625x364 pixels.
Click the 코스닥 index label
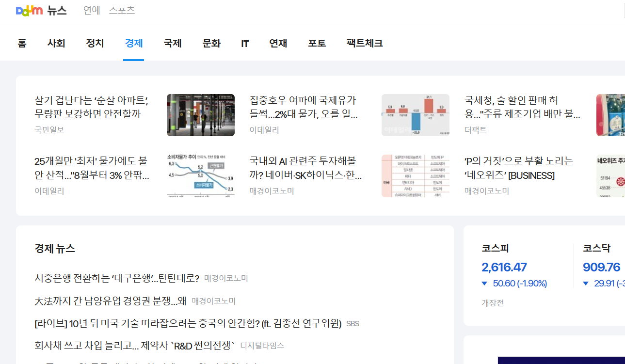click(x=596, y=248)
